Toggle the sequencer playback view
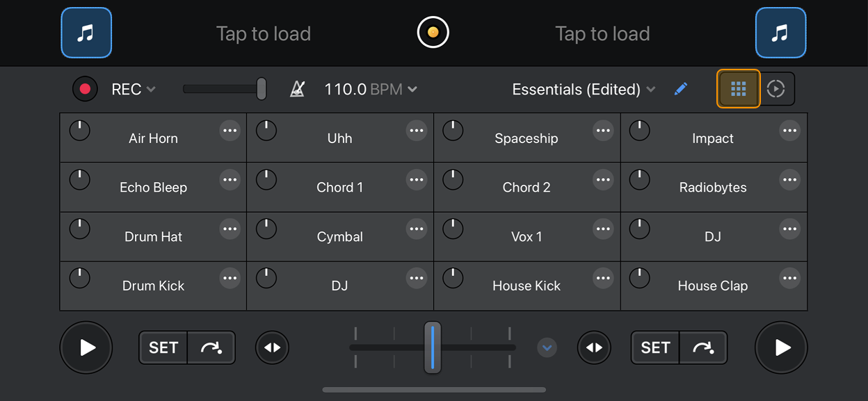Image resolution: width=868 pixels, height=401 pixels. 776,89
